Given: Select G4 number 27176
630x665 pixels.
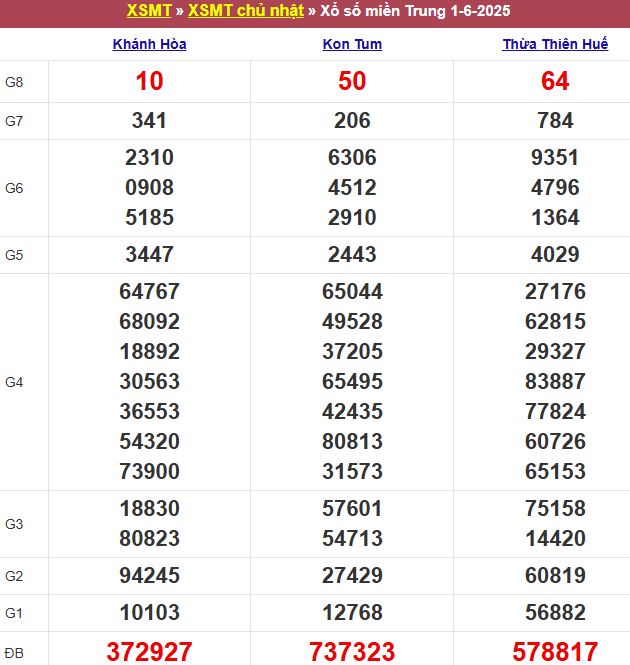Looking at the screenshot, I should coord(555,292).
